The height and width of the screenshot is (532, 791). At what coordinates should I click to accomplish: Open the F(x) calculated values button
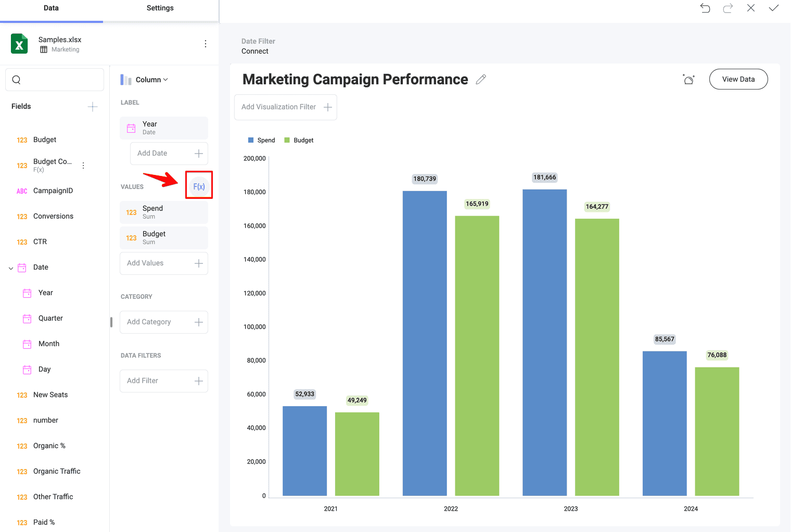tap(199, 186)
